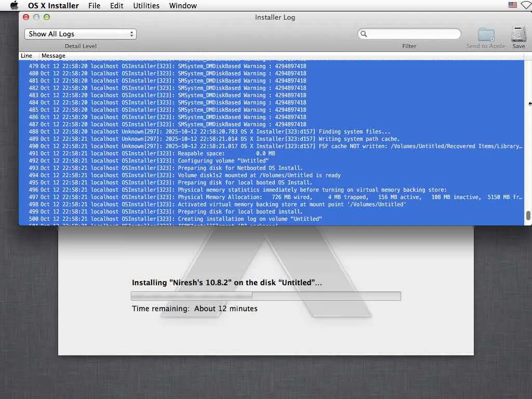Select log line 479 SMSystem_DMDiskBased Warning
532x399 pixels.
click(271, 66)
